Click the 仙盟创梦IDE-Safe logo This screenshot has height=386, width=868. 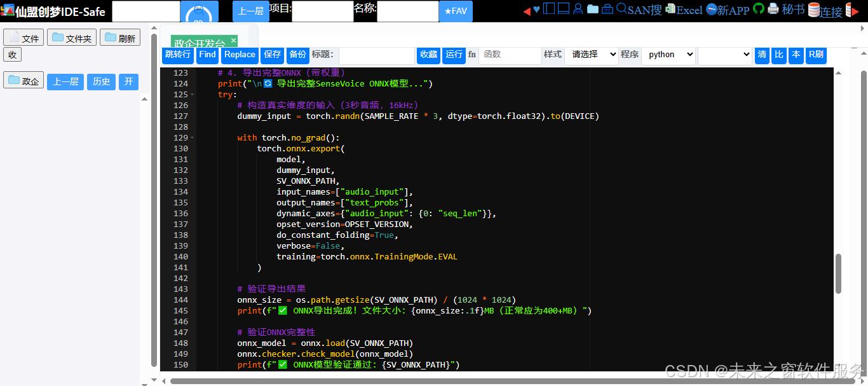click(x=53, y=11)
